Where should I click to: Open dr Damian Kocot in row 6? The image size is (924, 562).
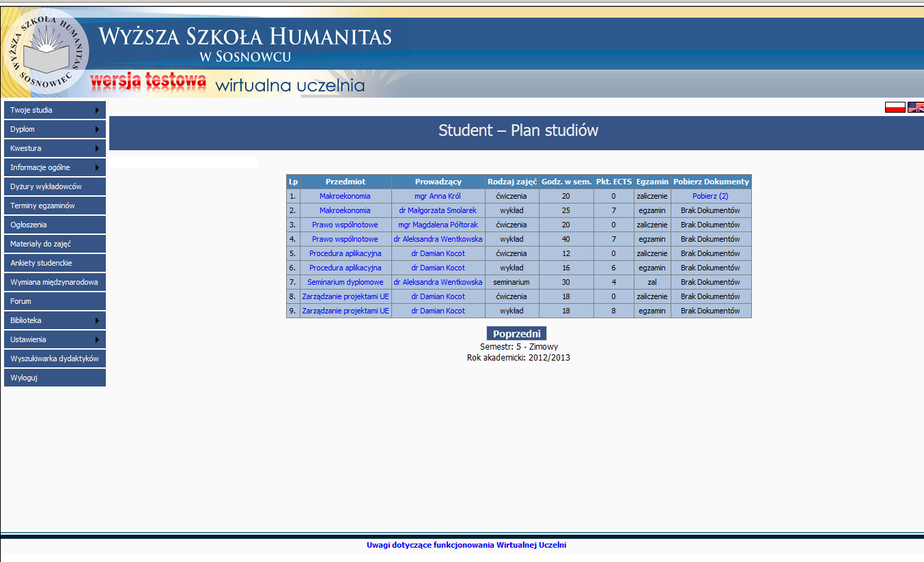pyautogui.click(x=438, y=268)
